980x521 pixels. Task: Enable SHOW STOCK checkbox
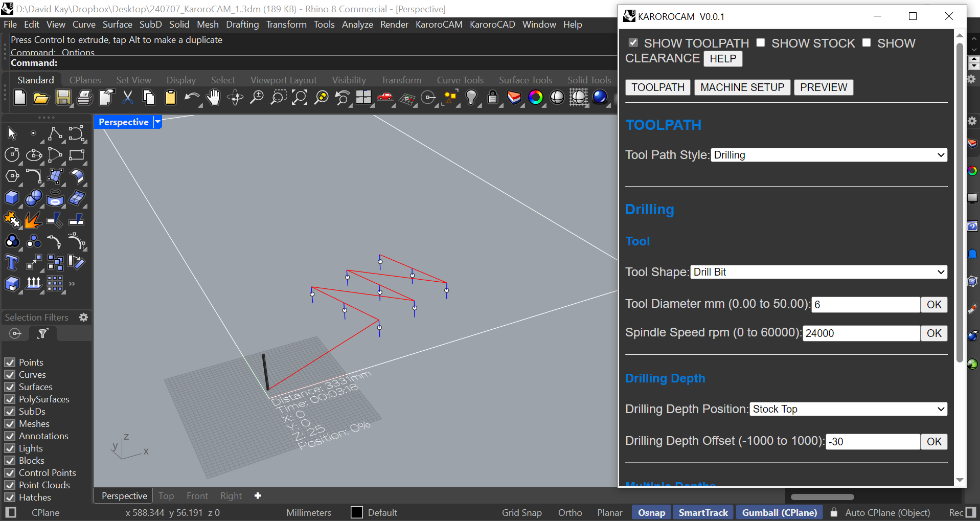point(761,42)
